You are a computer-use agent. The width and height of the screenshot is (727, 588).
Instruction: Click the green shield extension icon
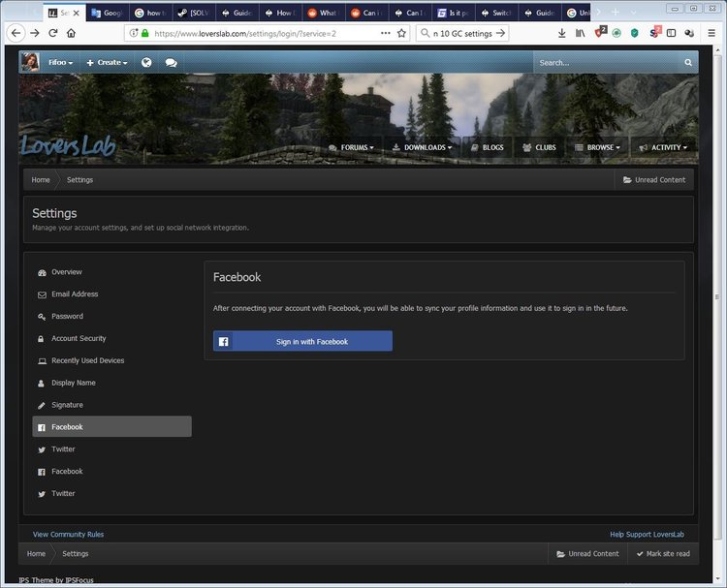(x=634, y=33)
